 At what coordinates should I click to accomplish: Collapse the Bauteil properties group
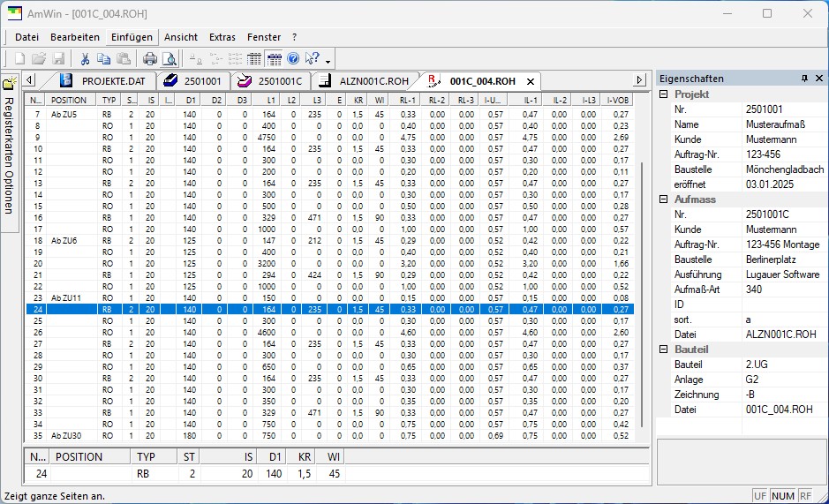[x=664, y=349]
